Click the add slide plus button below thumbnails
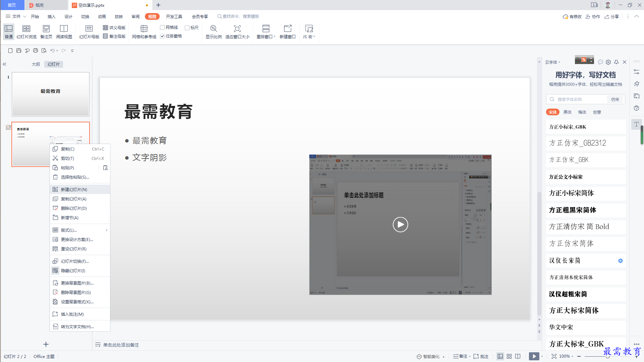644x362 pixels. [x=46, y=344]
